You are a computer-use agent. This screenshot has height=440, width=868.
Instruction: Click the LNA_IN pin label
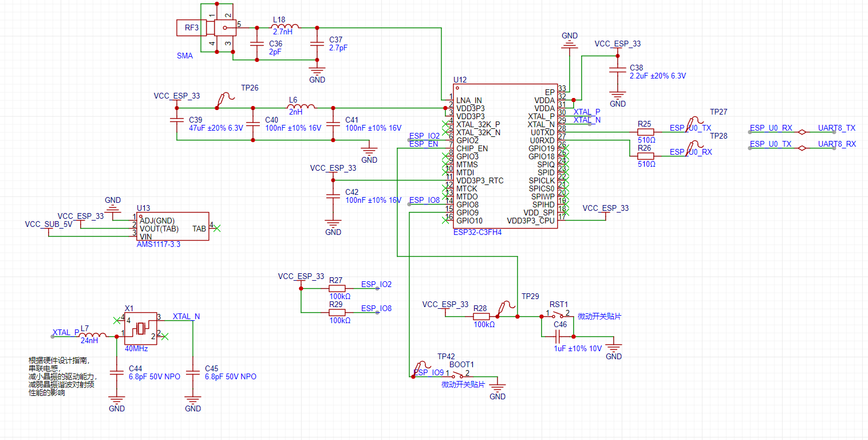(x=469, y=100)
